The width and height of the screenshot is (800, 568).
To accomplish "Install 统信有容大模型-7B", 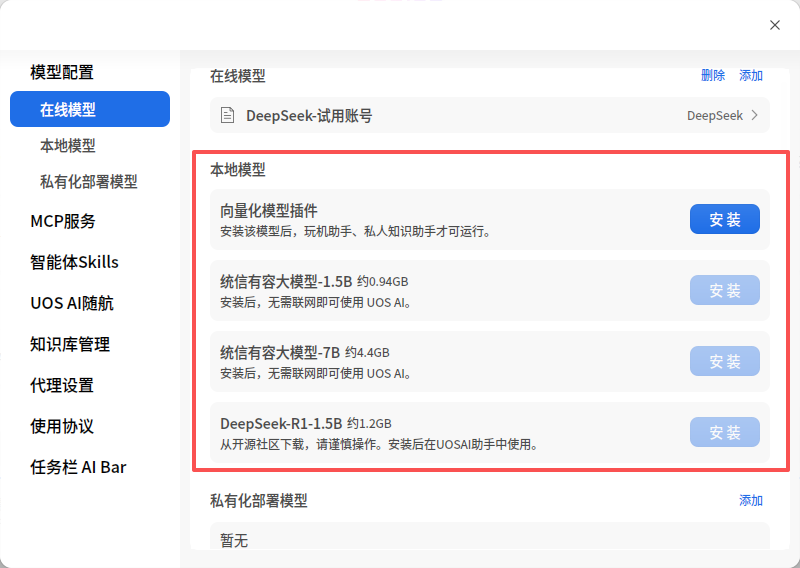I will click(724, 361).
